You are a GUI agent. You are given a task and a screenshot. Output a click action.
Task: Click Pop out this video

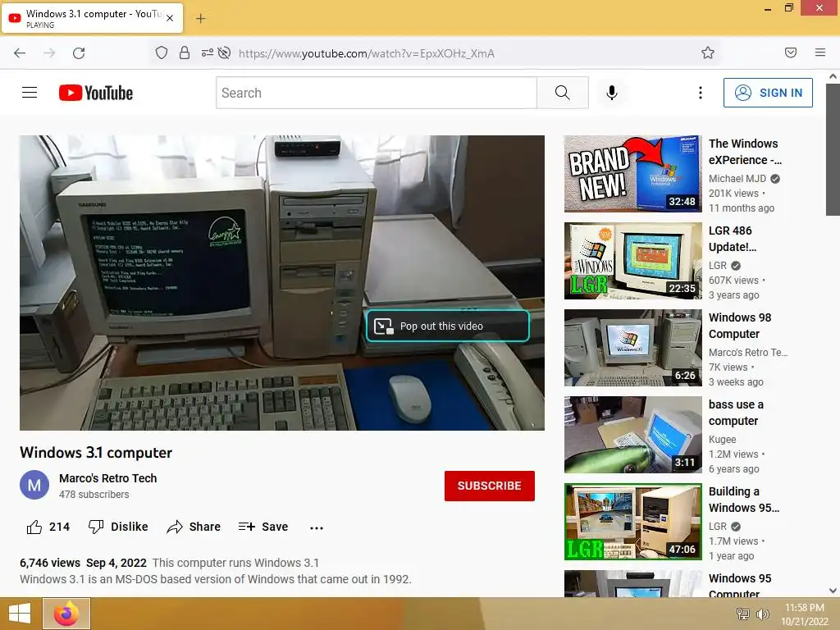[448, 326]
